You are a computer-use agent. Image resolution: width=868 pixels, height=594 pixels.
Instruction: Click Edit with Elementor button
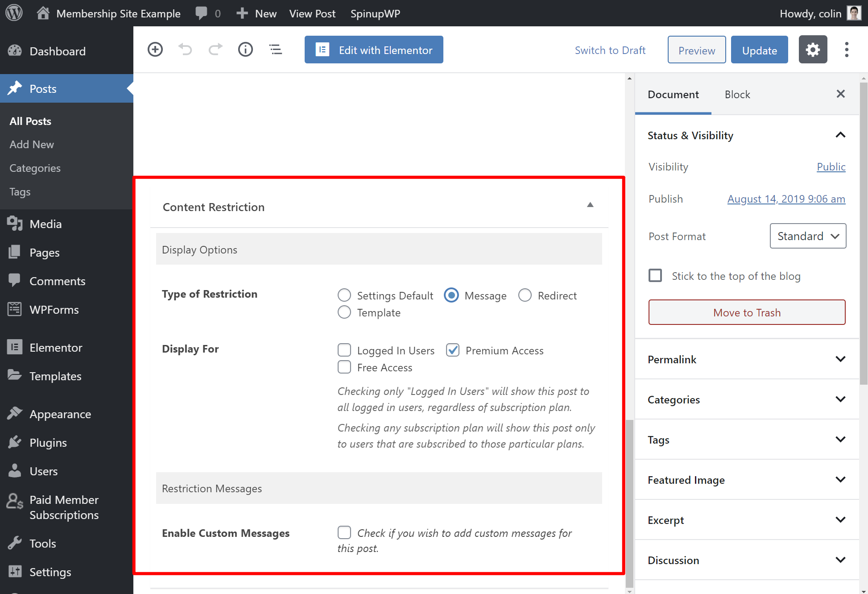point(374,50)
